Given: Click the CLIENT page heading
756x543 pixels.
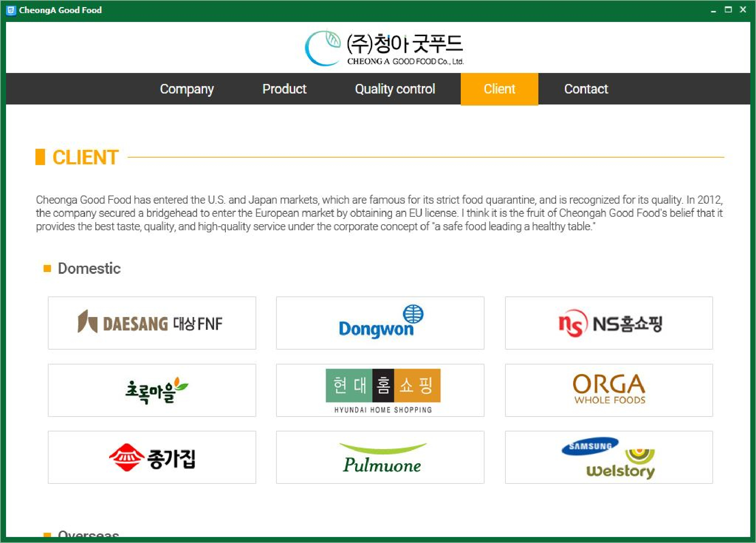Looking at the screenshot, I should pos(85,157).
